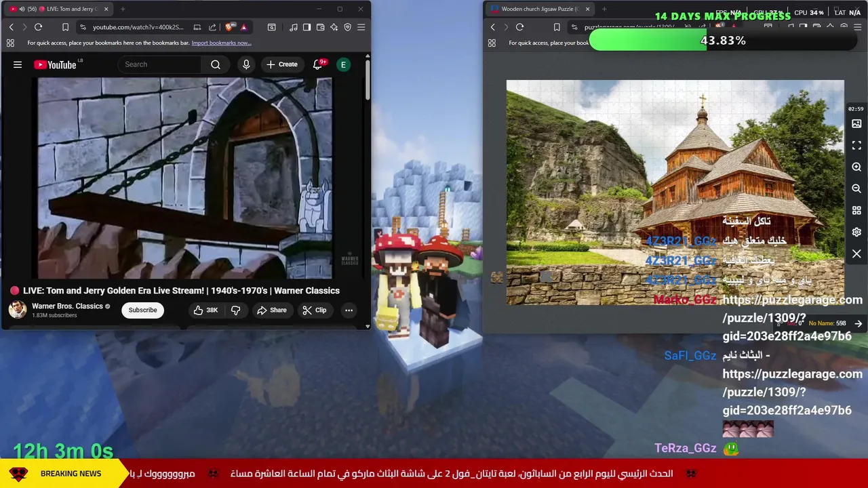
Task: Open Warner Bros. Classics channel name
Action: point(67,306)
